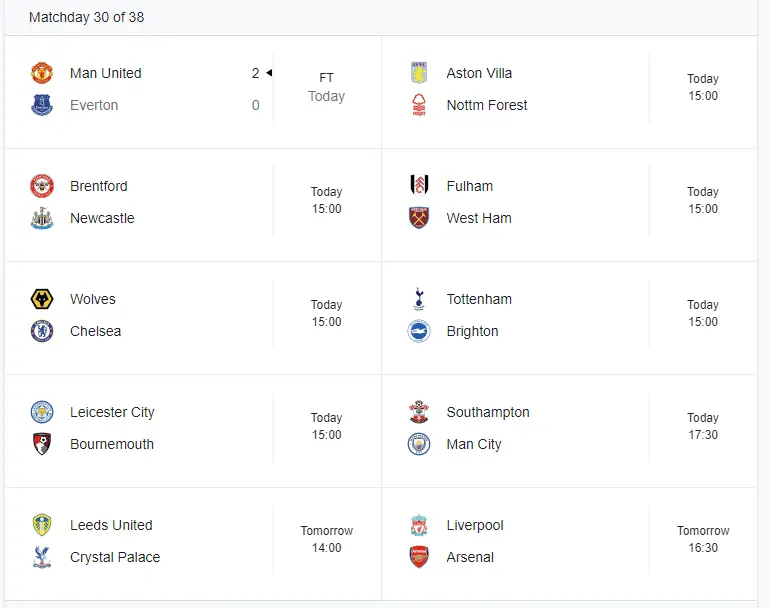
Task: Click the Nottm Forest tree logo
Action: [x=419, y=105]
